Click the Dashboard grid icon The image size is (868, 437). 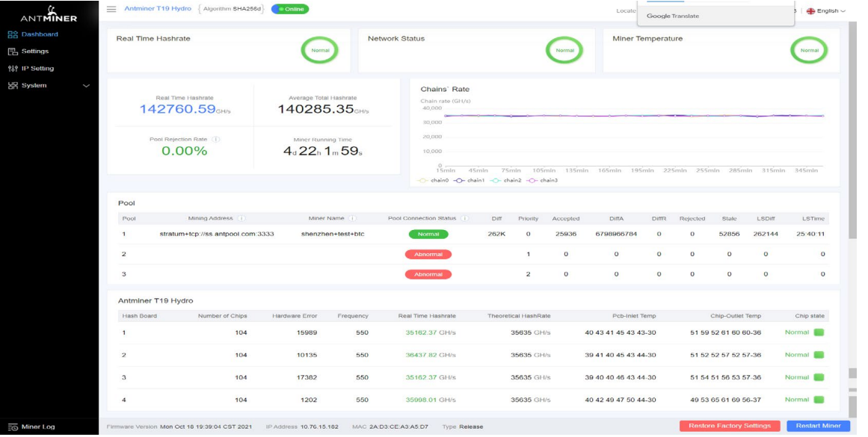13,34
